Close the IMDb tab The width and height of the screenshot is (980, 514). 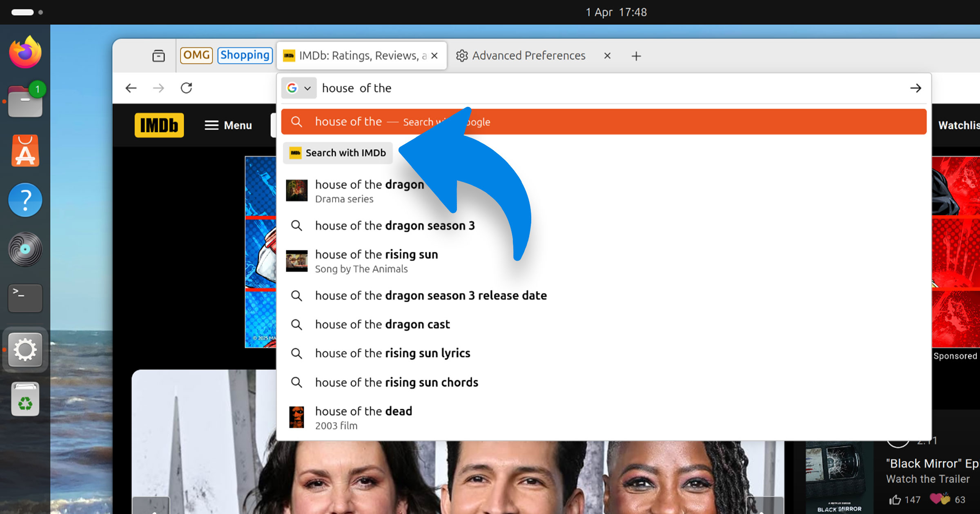pos(434,55)
